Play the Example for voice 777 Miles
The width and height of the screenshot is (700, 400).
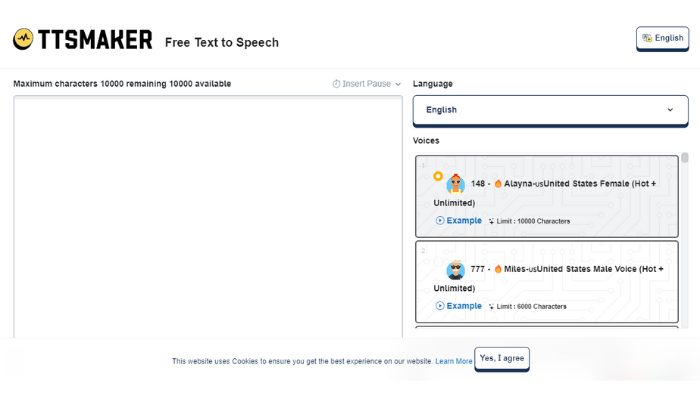tap(440, 306)
